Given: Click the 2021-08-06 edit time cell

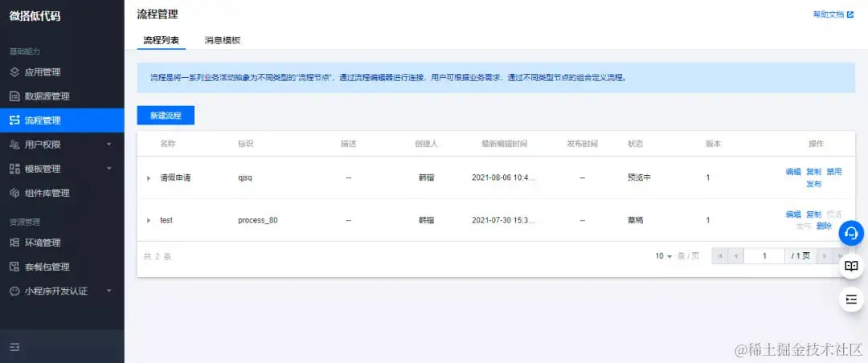Looking at the screenshot, I should click(x=503, y=178).
